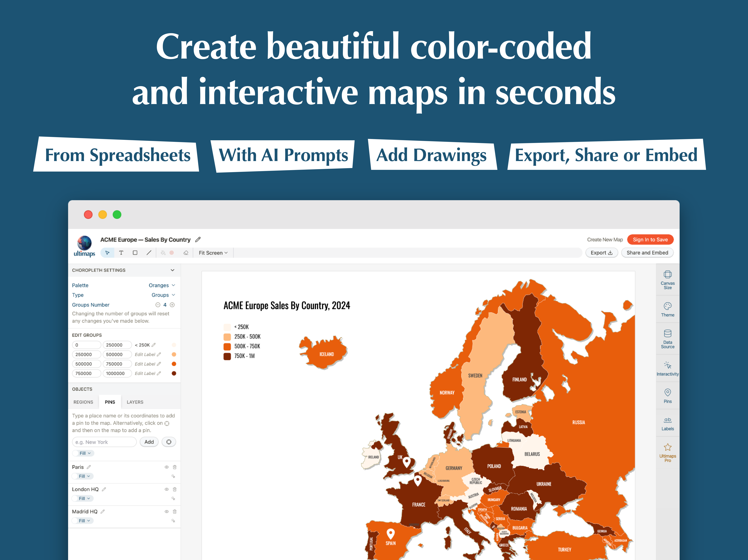Toggle visibility of the Paris pin
This screenshot has height=560, width=748.
166,467
